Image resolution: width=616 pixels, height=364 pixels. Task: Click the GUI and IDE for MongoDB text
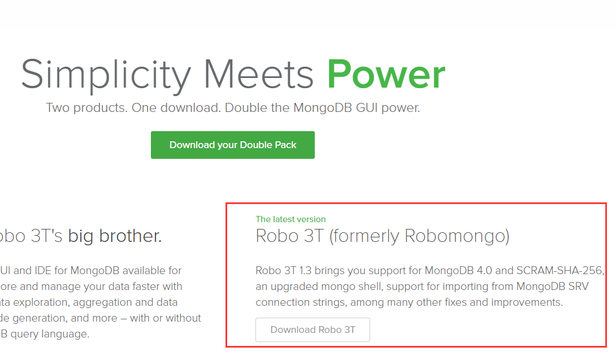tap(90, 270)
